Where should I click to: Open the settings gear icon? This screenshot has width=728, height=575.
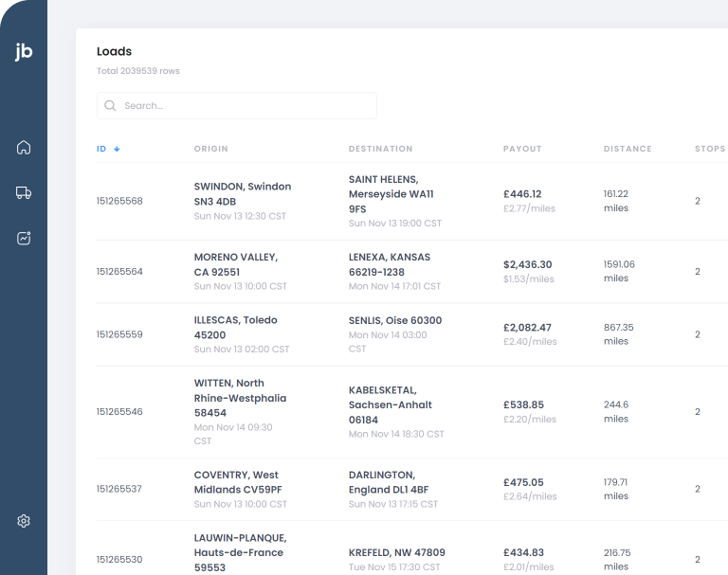coord(24,521)
